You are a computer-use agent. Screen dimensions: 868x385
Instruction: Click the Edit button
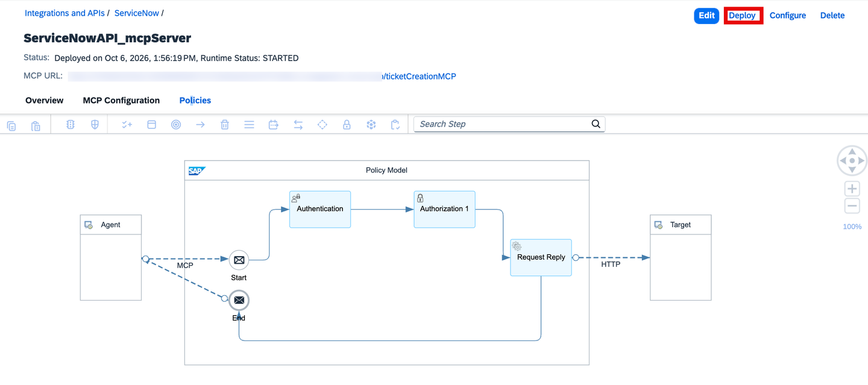[x=706, y=16]
